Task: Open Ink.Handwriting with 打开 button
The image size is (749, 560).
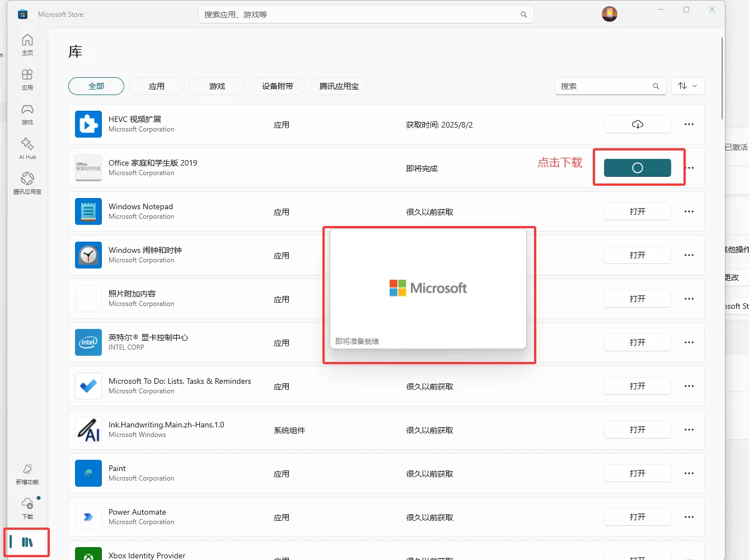Action: pos(638,430)
